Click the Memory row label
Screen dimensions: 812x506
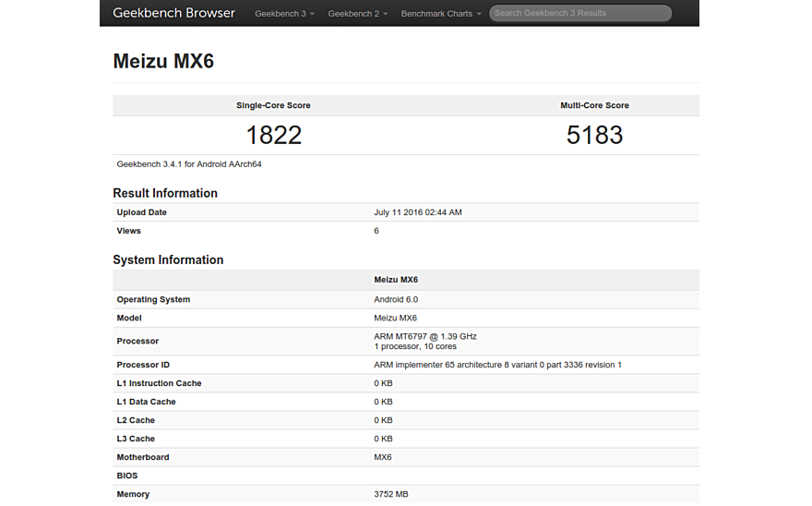pyautogui.click(x=133, y=495)
